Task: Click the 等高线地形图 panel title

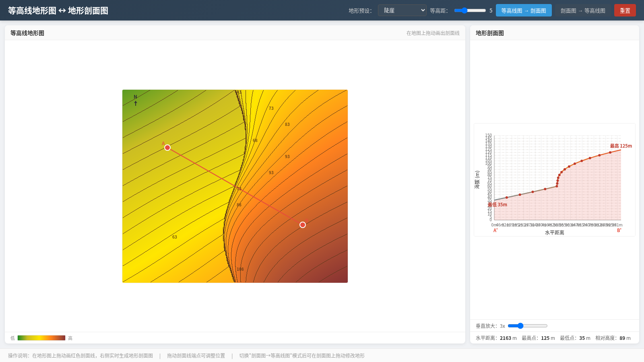Action: point(27,33)
